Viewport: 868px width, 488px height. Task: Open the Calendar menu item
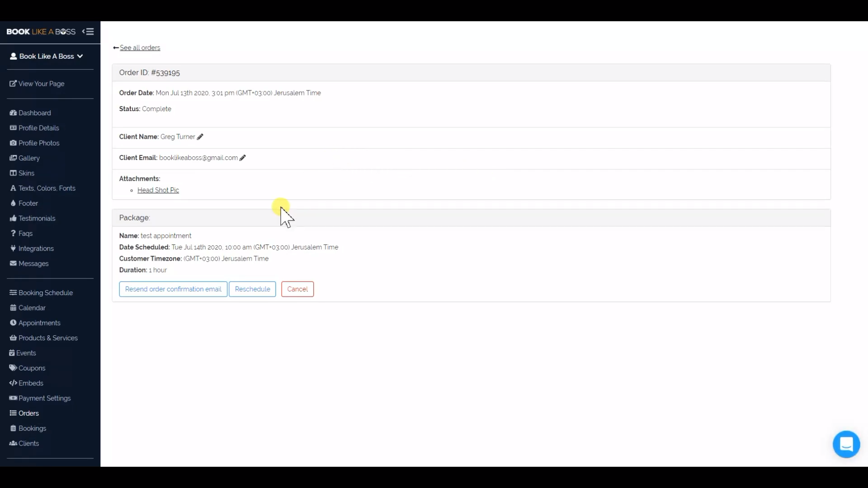(x=32, y=308)
